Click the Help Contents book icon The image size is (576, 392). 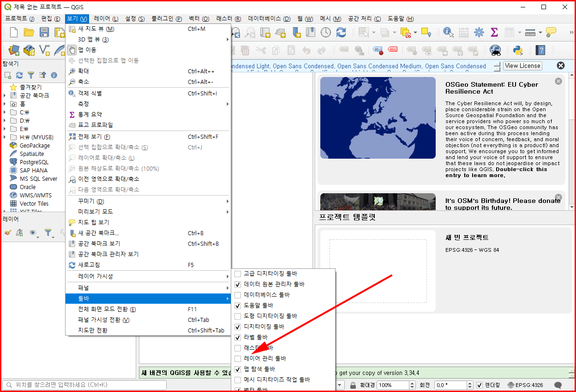[540, 50]
